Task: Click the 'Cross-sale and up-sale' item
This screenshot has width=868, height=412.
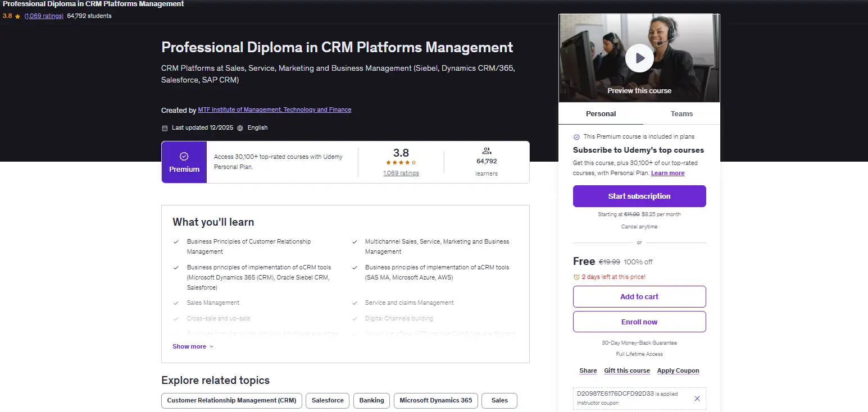Action: point(219,318)
